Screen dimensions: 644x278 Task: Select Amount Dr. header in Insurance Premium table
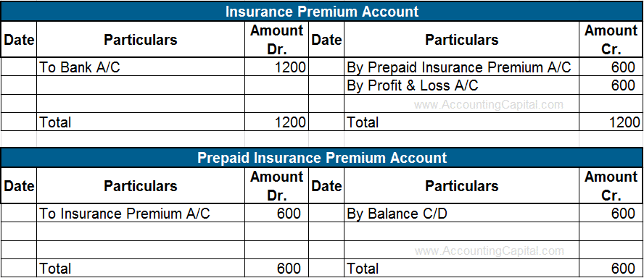[x=276, y=39]
